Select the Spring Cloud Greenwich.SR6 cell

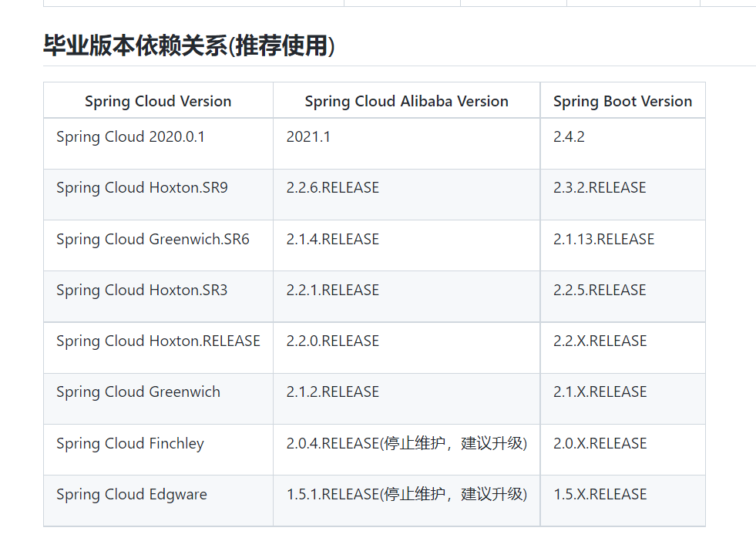pyautogui.click(x=153, y=240)
